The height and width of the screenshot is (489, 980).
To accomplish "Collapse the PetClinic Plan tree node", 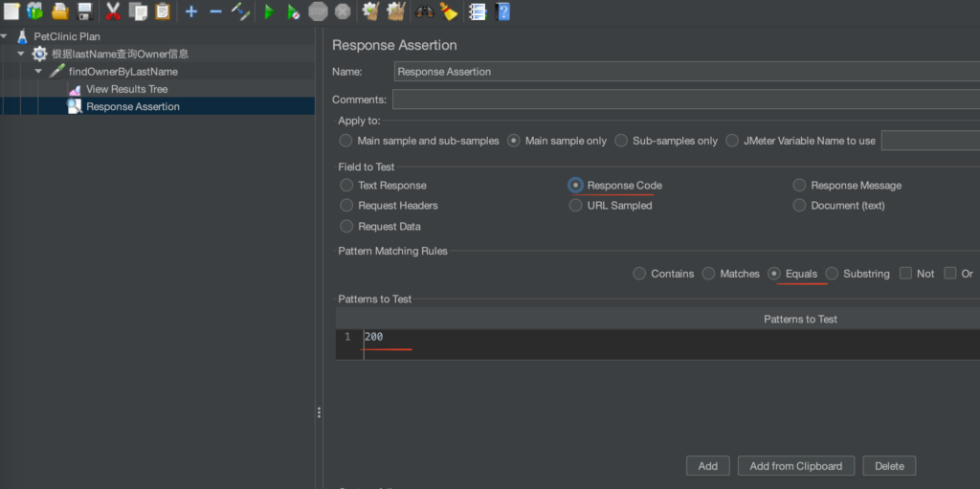I will [5, 36].
